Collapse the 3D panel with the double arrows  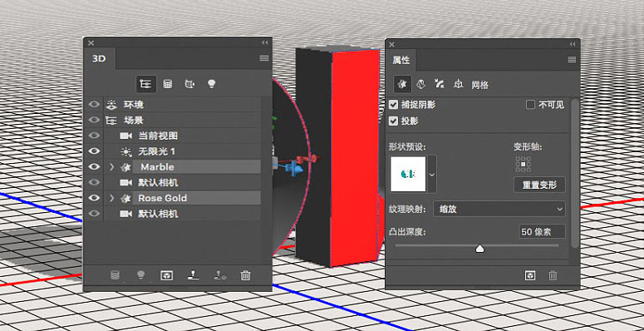pyautogui.click(x=265, y=42)
